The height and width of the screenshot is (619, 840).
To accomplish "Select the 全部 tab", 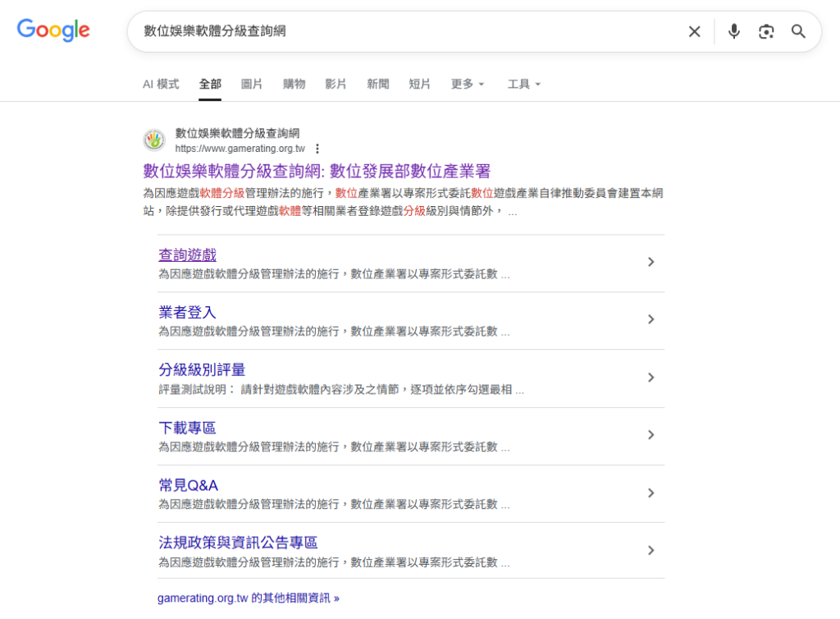I will point(210,84).
